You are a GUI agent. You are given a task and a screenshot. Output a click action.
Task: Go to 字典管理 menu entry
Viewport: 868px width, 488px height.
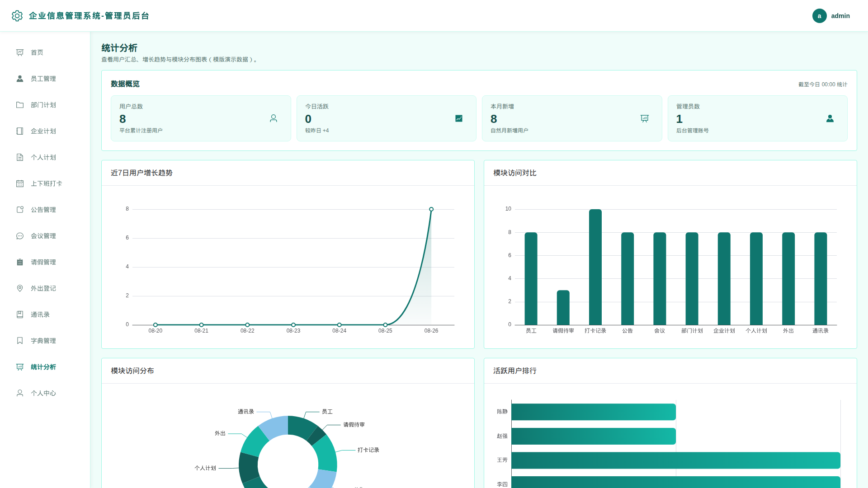(45, 341)
